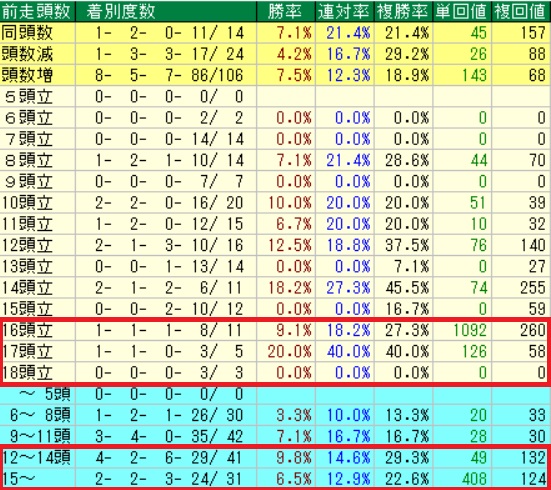Click 複勝率 28.6% in 8頭立 row
The image size is (551, 490).
[407, 160]
